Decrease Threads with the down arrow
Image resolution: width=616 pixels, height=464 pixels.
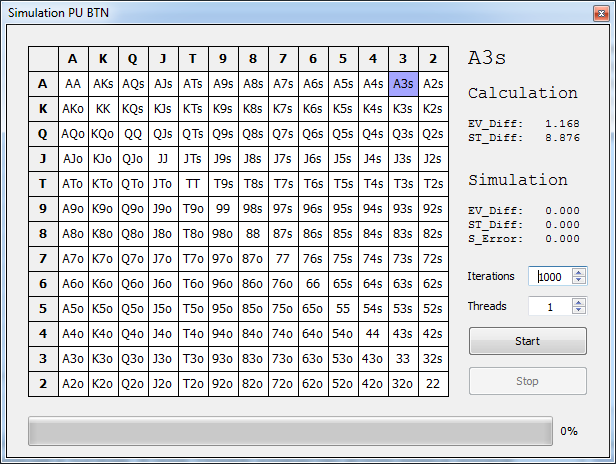(579, 310)
